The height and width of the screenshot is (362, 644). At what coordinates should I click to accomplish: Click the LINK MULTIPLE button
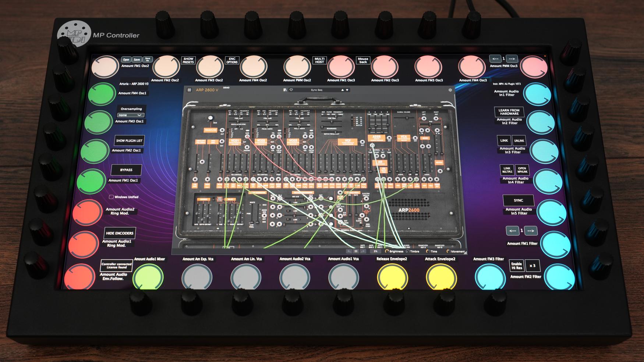[507, 170]
